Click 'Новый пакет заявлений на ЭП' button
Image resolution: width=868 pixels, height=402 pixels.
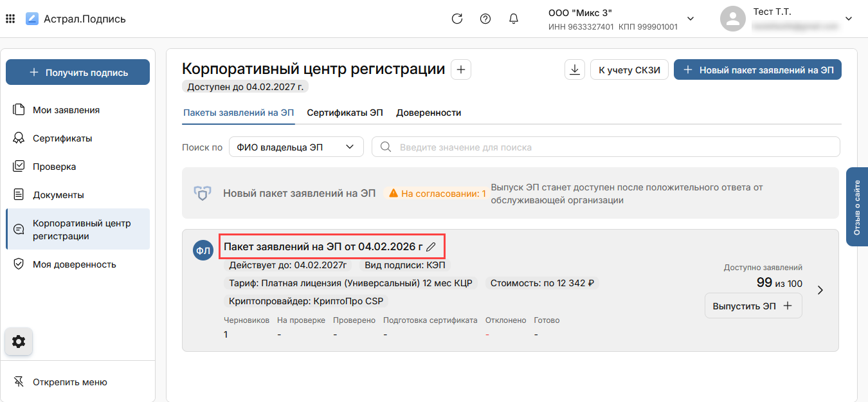757,70
